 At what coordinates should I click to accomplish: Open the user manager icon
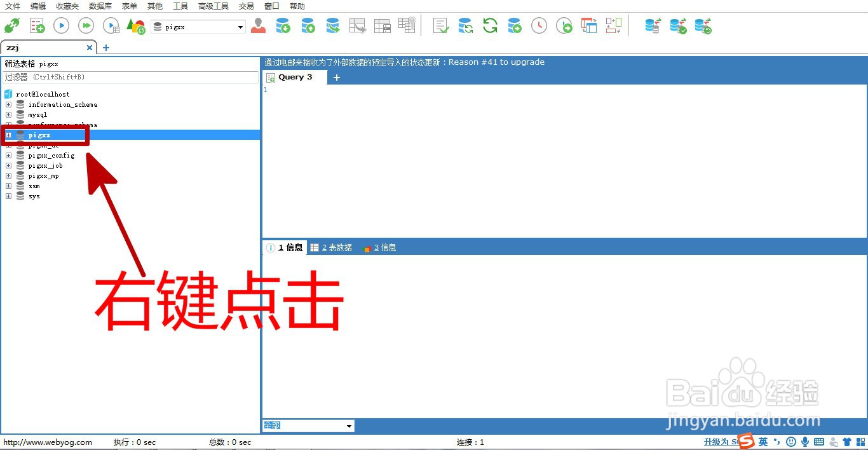point(257,25)
